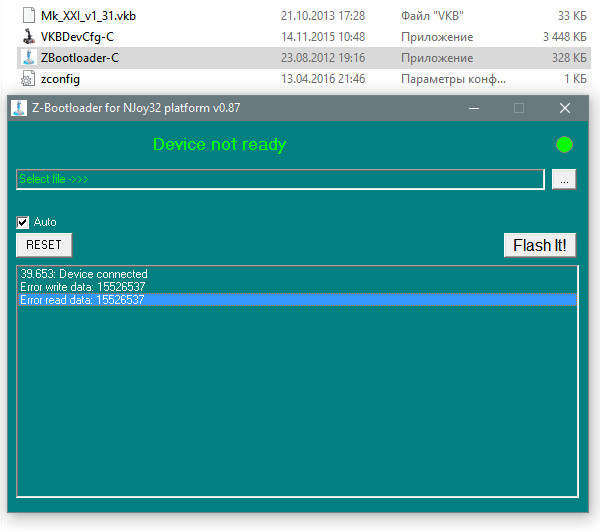600x531 pixels.
Task: Click the Z-Bootloader window title bar icon
Action: 18,108
